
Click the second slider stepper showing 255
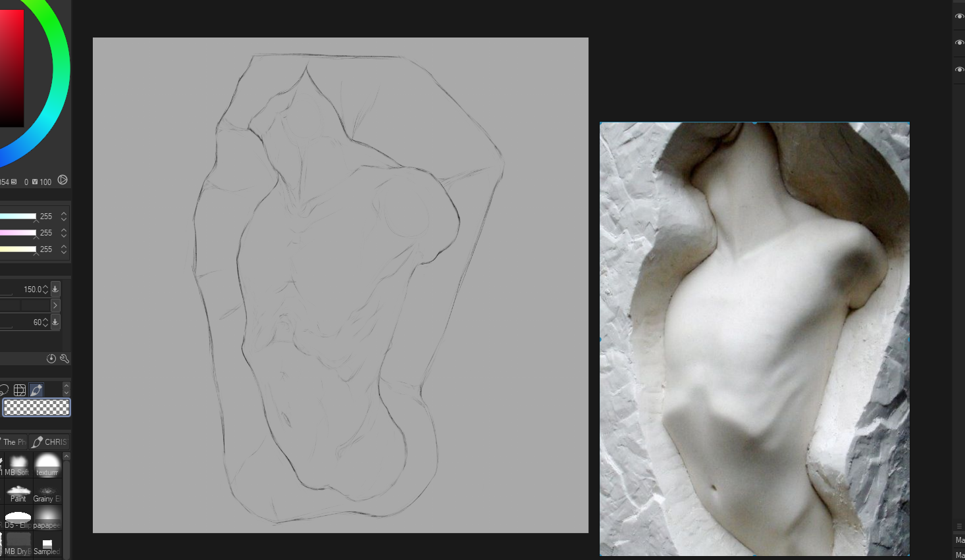click(x=64, y=232)
